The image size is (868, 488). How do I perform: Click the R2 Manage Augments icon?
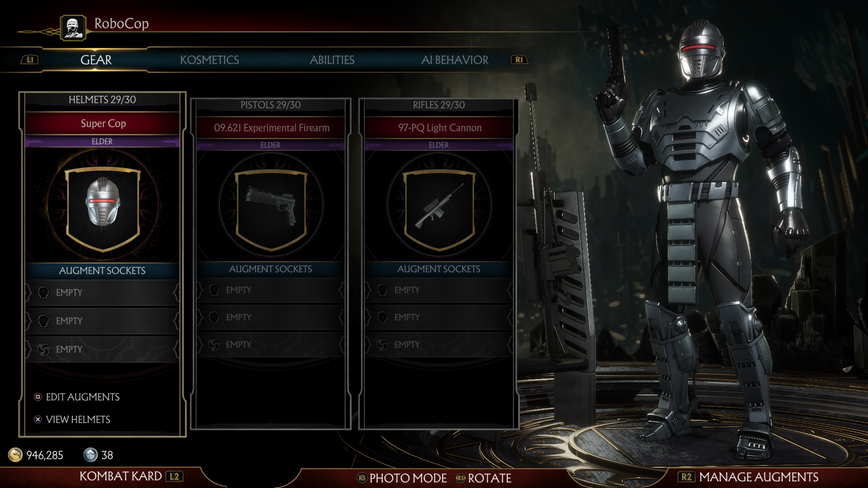[x=686, y=477]
